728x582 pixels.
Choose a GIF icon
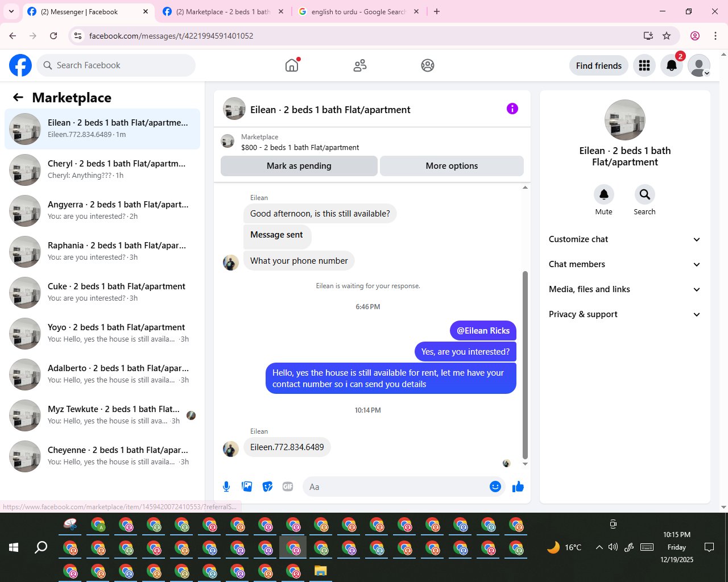288,487
